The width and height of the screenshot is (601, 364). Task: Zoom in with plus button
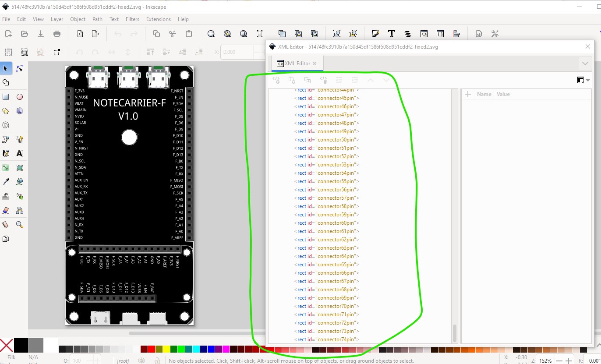(569, 360)
